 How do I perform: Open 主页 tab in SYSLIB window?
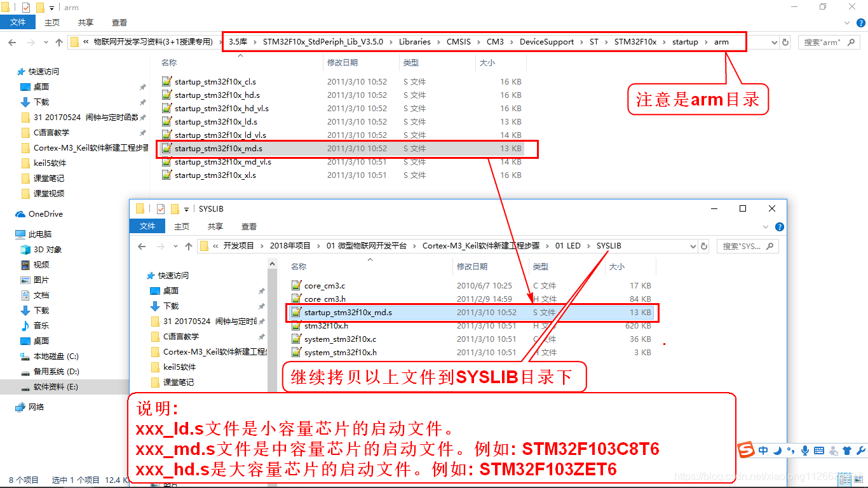pos(182,226)
